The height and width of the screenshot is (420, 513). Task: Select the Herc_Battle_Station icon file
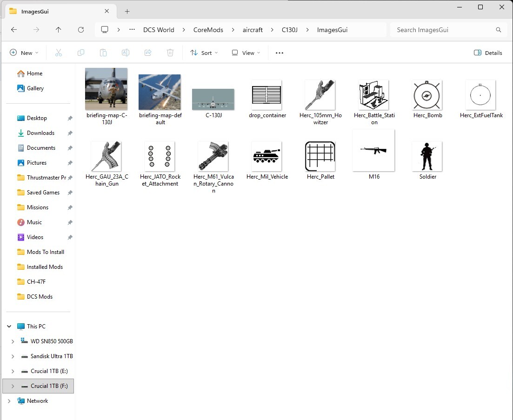[x=374, y=102]
